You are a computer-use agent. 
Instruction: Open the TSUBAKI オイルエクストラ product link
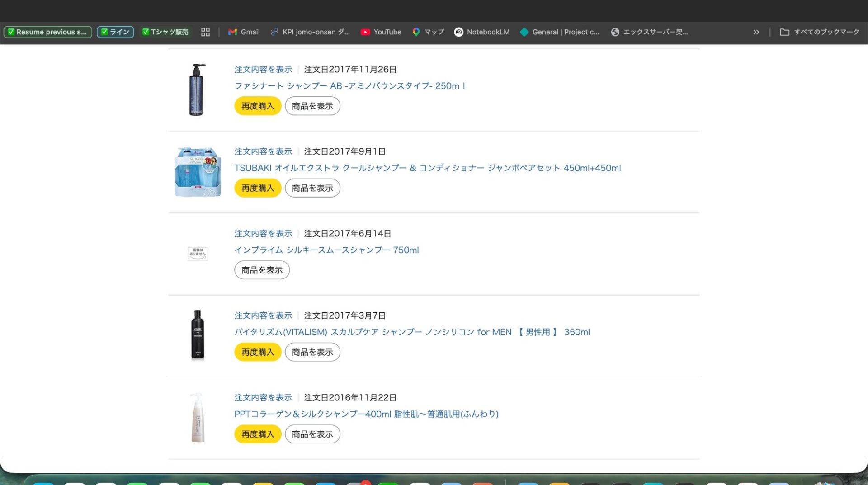click(x=428, y=168)
